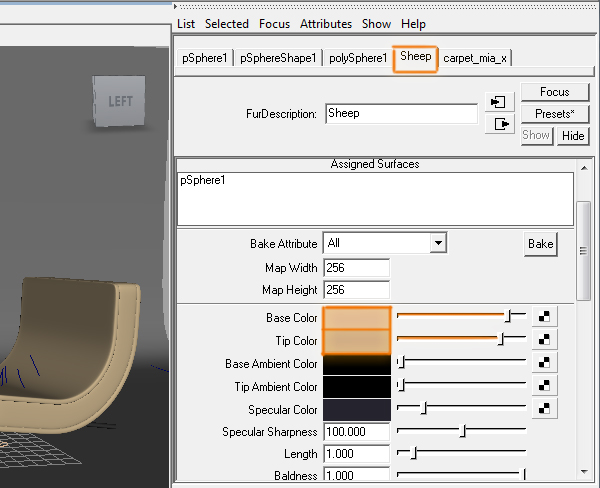
Task: Click Specular Color map checker icon
Action: pos(544,408)
